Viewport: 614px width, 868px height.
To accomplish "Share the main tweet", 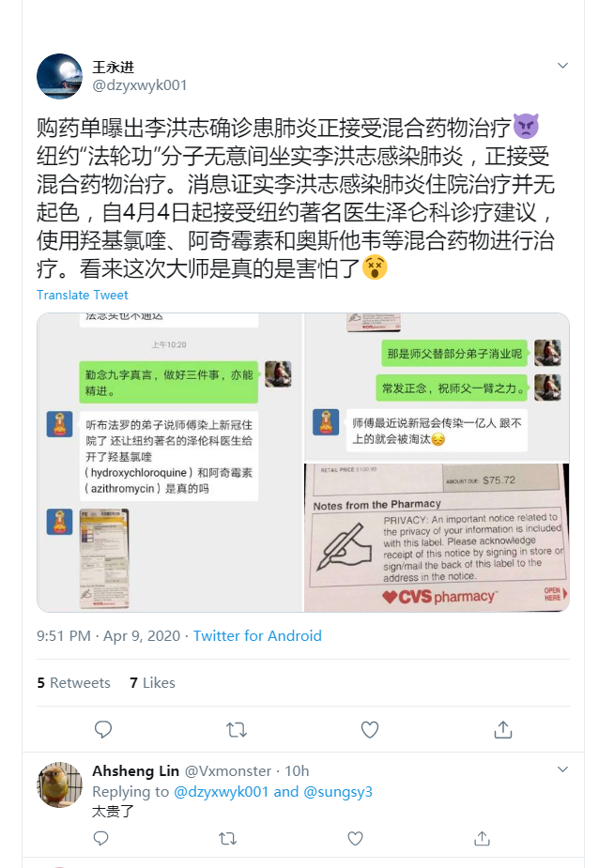I will tap(502, 730).
